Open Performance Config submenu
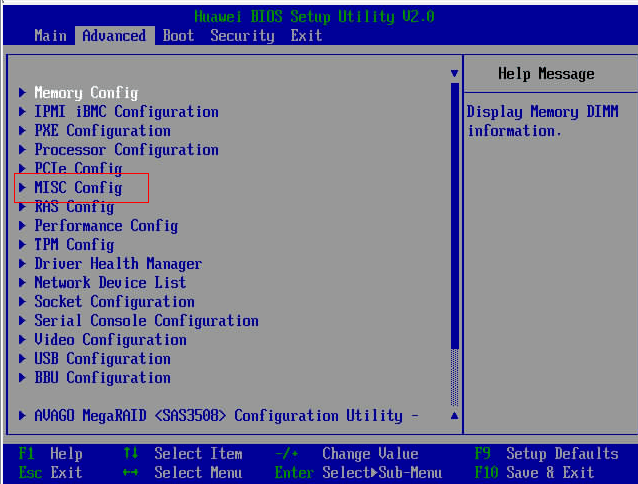This screenshot has width=638, height=484. tap(106, 226)
